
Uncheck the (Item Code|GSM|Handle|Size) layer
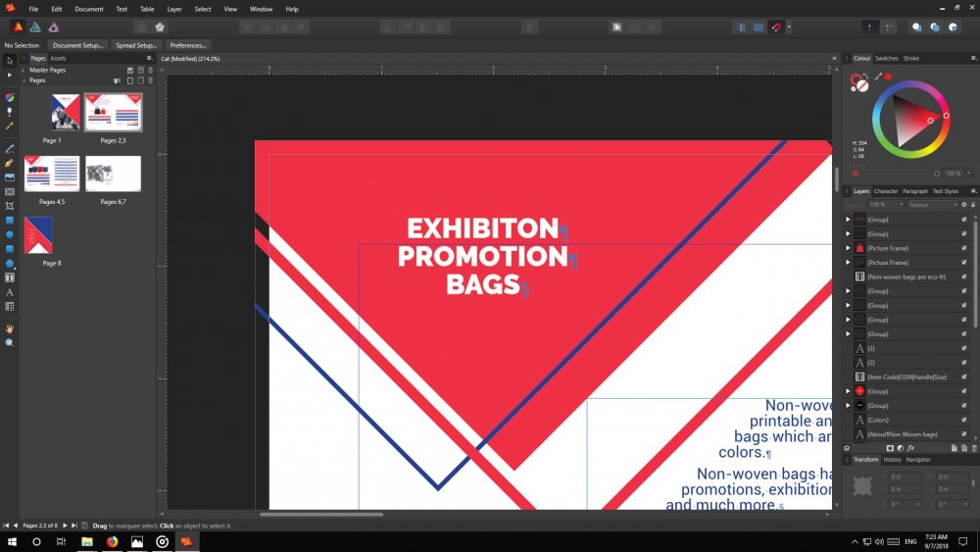coord(964,376)
